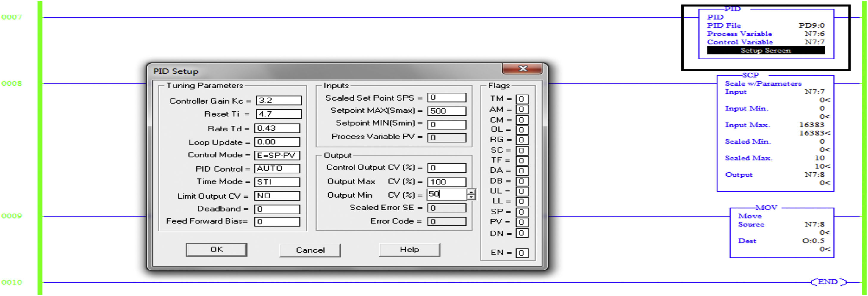Toggle the Limit Output CV option

[277, 196]
